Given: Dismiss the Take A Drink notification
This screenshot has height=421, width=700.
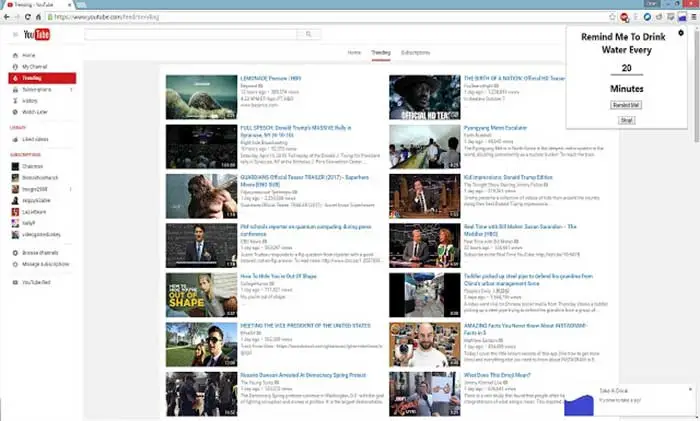Looking at the screenshot, I should (690, 389).
